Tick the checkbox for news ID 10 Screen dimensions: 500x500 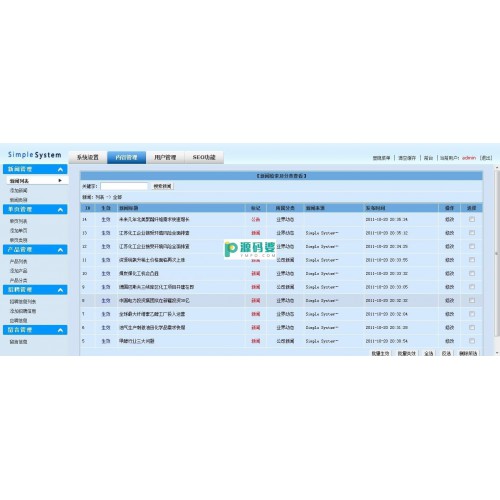(x=472, y=273)
